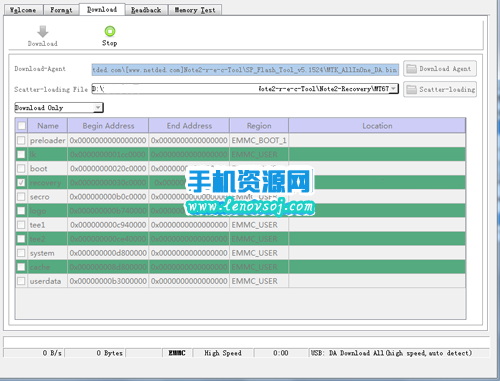Check the userdata partition checkbox
Screen dimensions: 500x381
[x=21, y=281]
